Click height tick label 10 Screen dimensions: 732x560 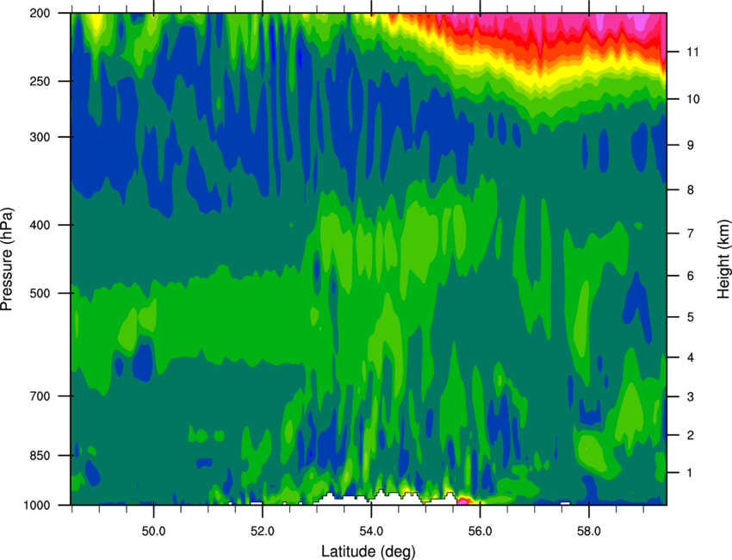click(692, 99)
